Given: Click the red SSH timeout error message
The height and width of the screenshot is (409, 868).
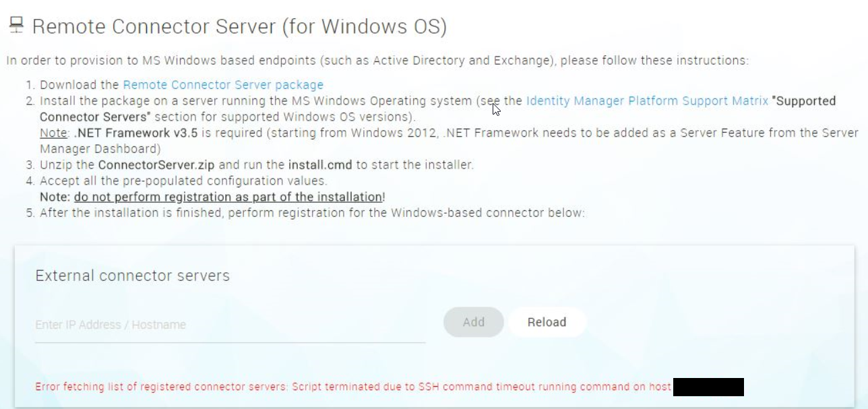Looking at the screenshot, I should coord(352,387).
